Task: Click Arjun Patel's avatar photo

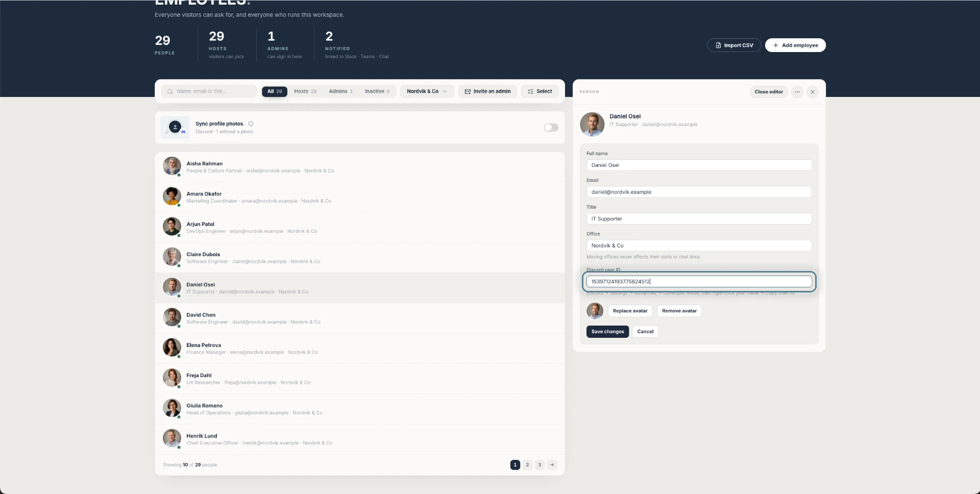Action: 172,227
